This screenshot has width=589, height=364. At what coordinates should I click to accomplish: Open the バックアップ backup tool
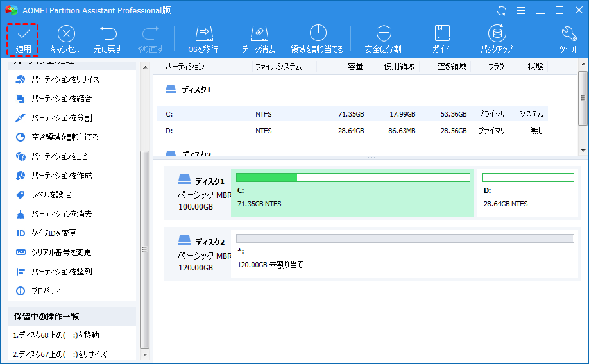coord(497,40)
